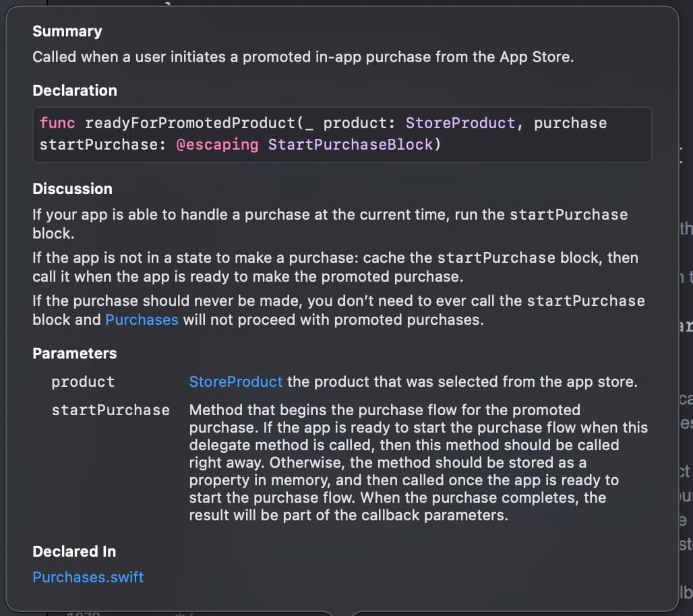Open StoreProduct link in Parameters section
The height and width of the screenshot is (616, 693).
click(x=235, y=381)
